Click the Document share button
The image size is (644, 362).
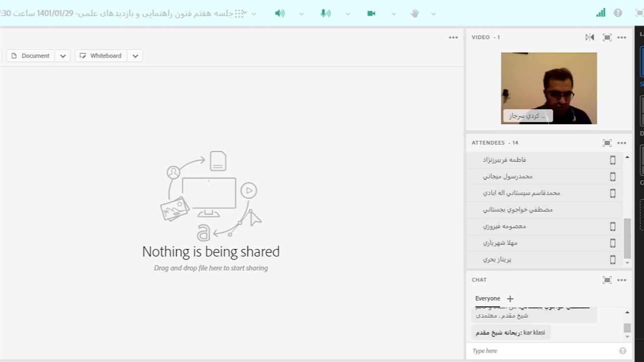(31, 56)
